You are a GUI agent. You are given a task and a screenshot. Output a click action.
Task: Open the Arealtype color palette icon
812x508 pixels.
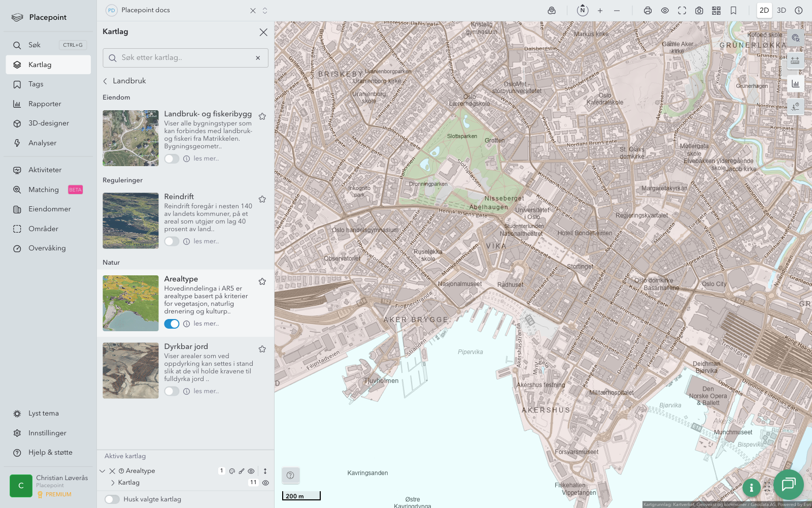point(232,471)
